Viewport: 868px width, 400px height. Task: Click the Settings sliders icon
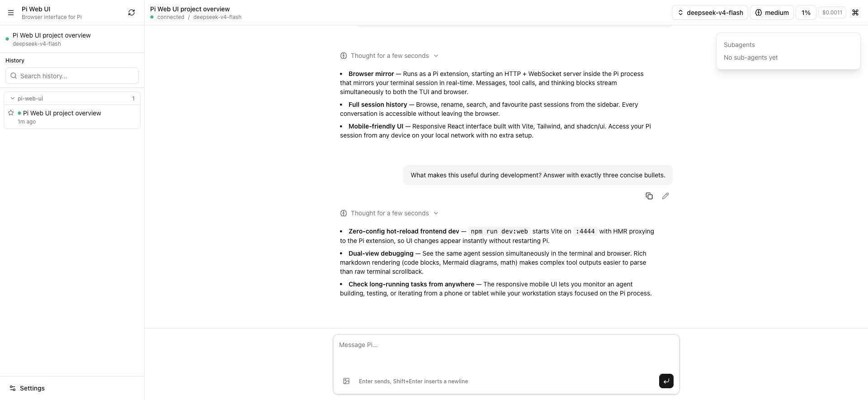13,388
